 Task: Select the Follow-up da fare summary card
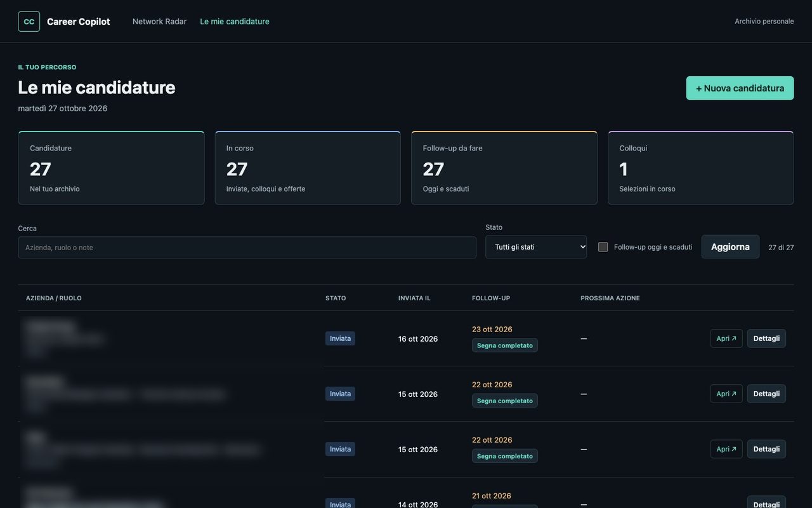pyautogui.click(x=504, y=168)
